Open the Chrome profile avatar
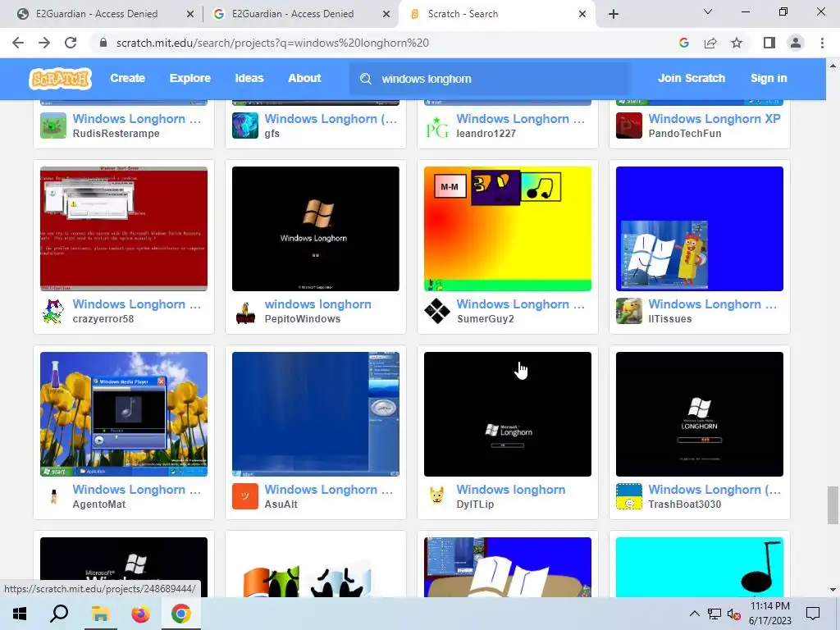 [x=796, y=43]
